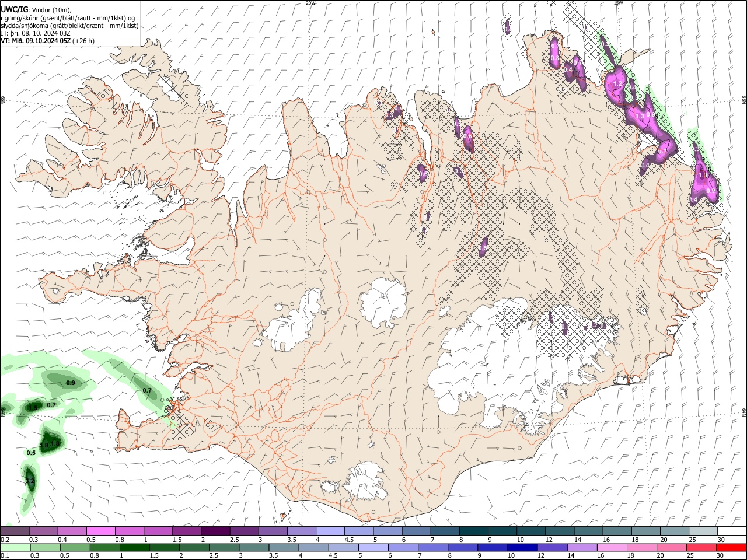
Task: Click the 'slydda/snjókoma' legend description line
Action: 69,26
